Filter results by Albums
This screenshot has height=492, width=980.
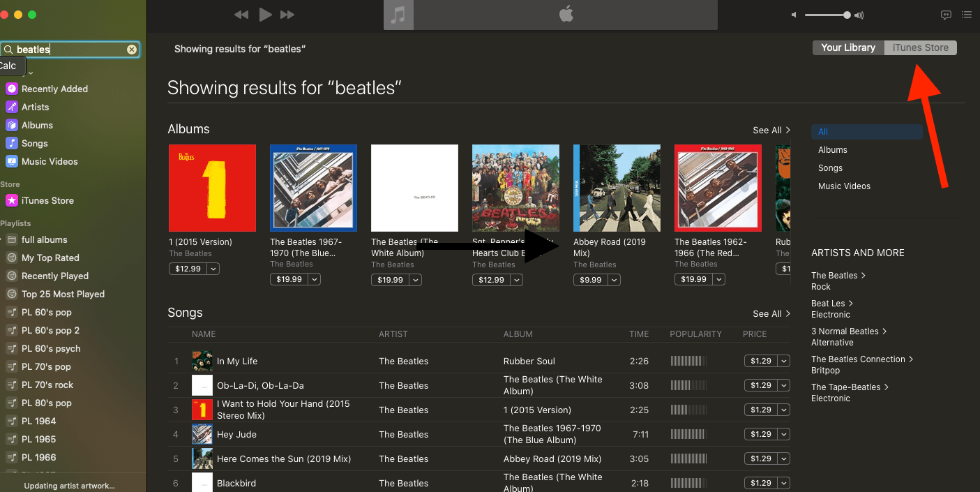[833, 150]
